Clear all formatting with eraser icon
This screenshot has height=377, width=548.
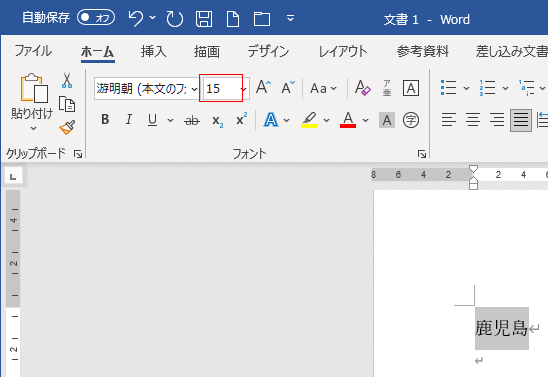click(362, 88)
